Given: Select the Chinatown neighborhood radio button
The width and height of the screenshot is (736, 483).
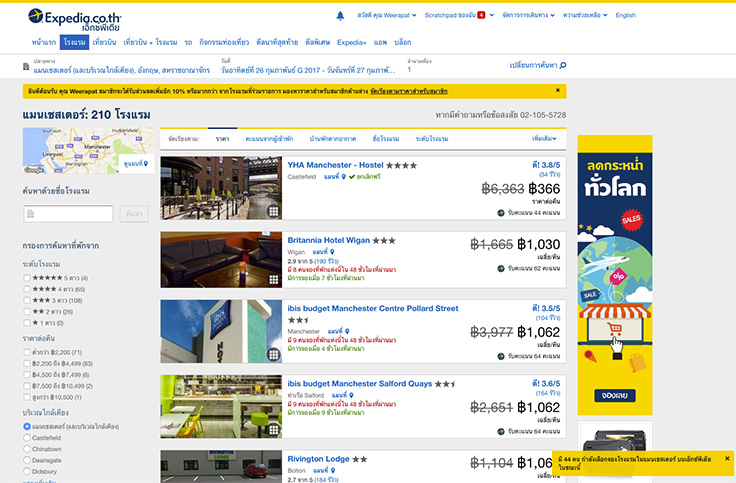Looking at the screenshot, I should (27, 449).
